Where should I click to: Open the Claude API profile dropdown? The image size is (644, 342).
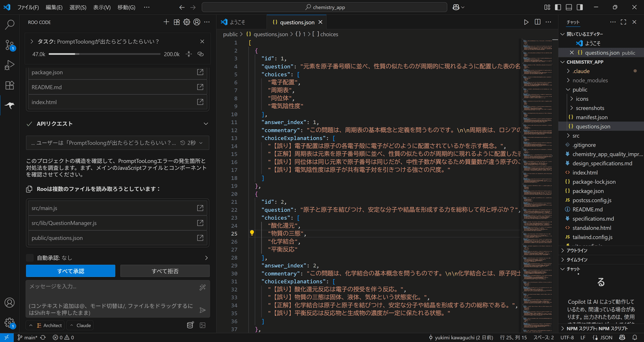(x=80, y=325)
